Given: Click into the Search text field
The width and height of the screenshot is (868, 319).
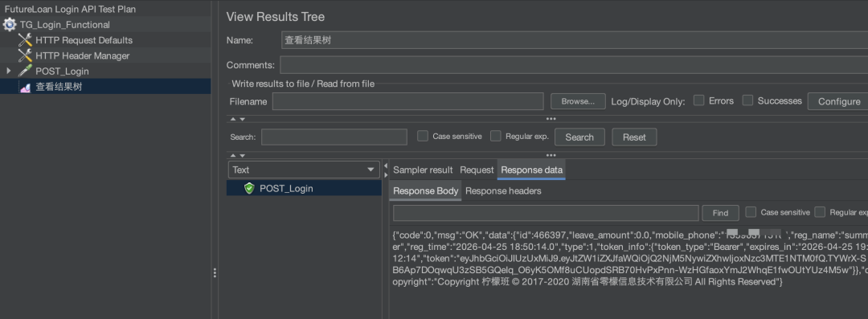Looking at the screenshot, I should click(x=334, y=137).
